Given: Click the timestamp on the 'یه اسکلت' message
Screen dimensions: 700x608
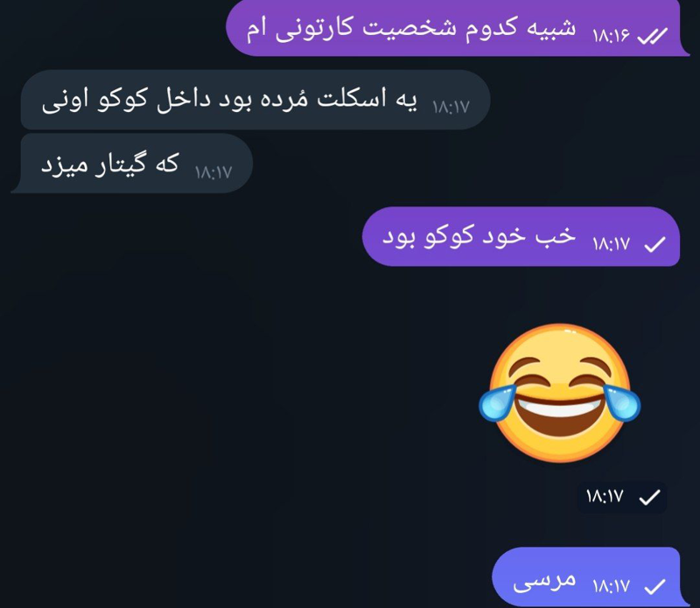Looking at the screenshot, I should click(451, 107).
